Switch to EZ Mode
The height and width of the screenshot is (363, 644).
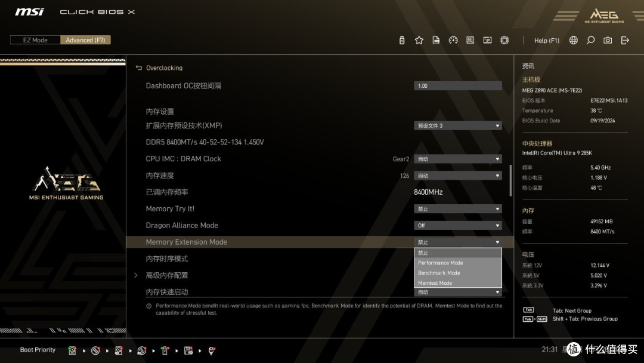35,40
